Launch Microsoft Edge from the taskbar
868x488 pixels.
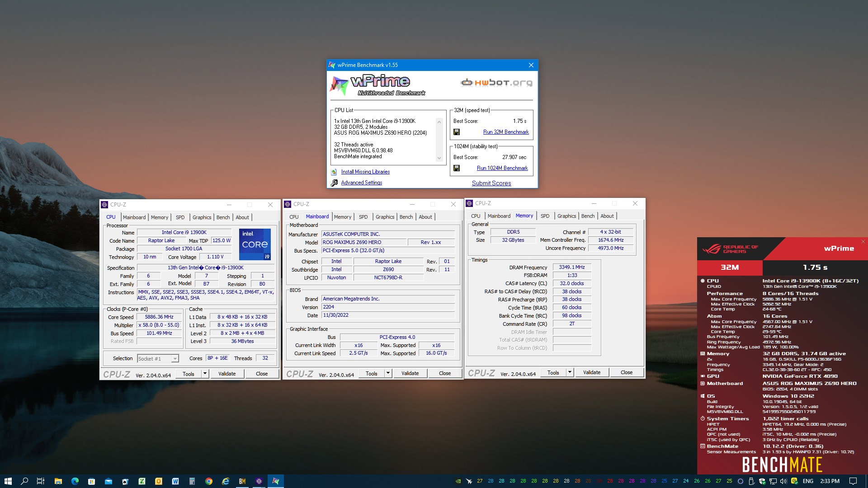pos(75,481)
